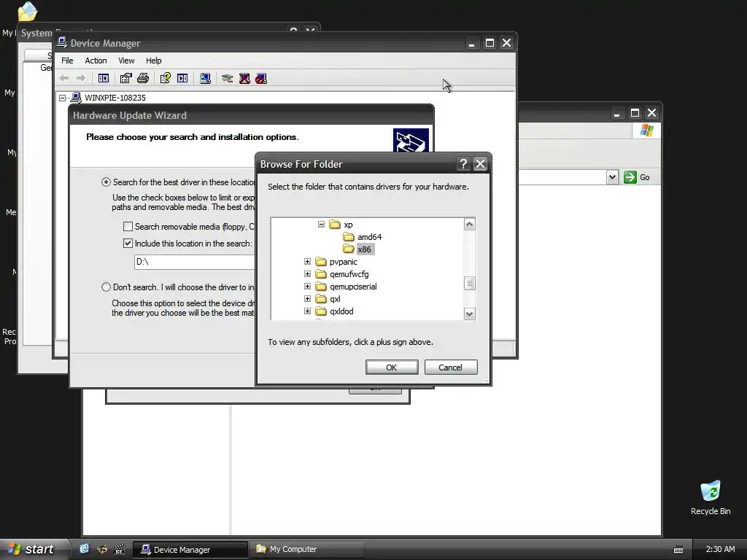Open Properties via the Device Manager toolbar icon
This screenshot has width=747, height=560.
tap(125, 78)
